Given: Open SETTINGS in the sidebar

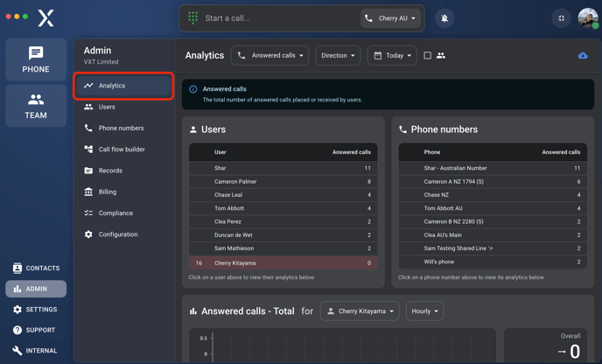Looking at the screenshot, I should pos(36,310).
